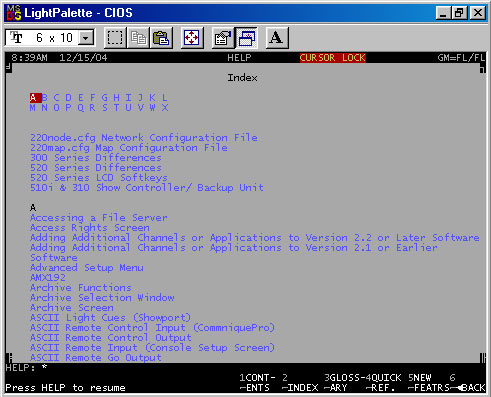Open Advanced Setup Menu topic

pos(87,268)
